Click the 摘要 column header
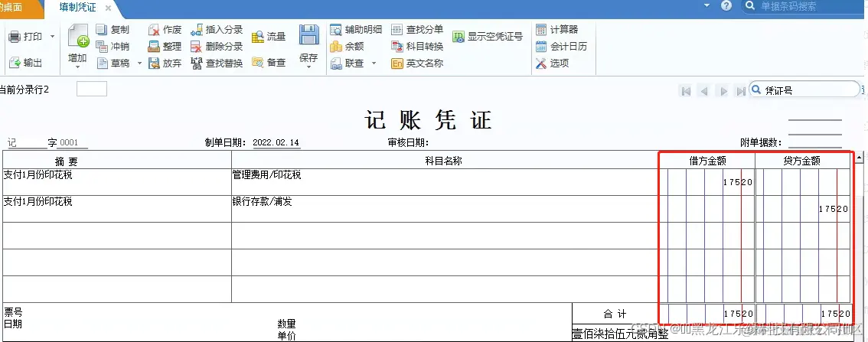 pos(117,161)
